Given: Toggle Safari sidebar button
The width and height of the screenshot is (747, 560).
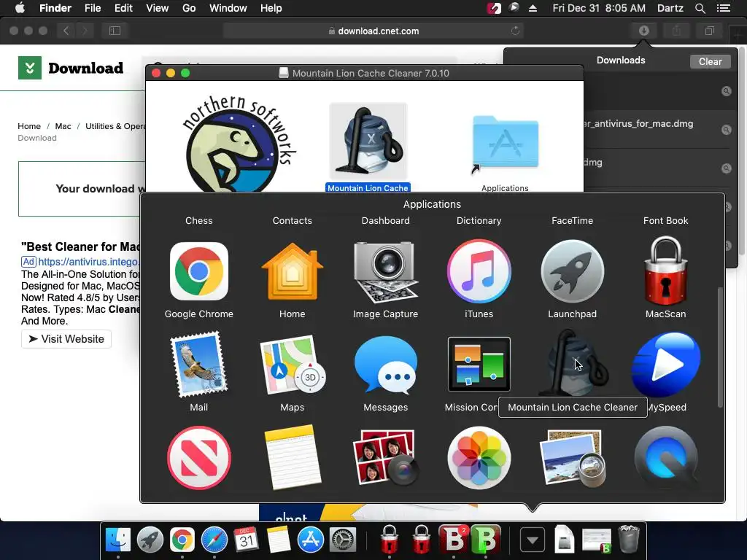Looking at the screenshot, I should pos(115,31).
